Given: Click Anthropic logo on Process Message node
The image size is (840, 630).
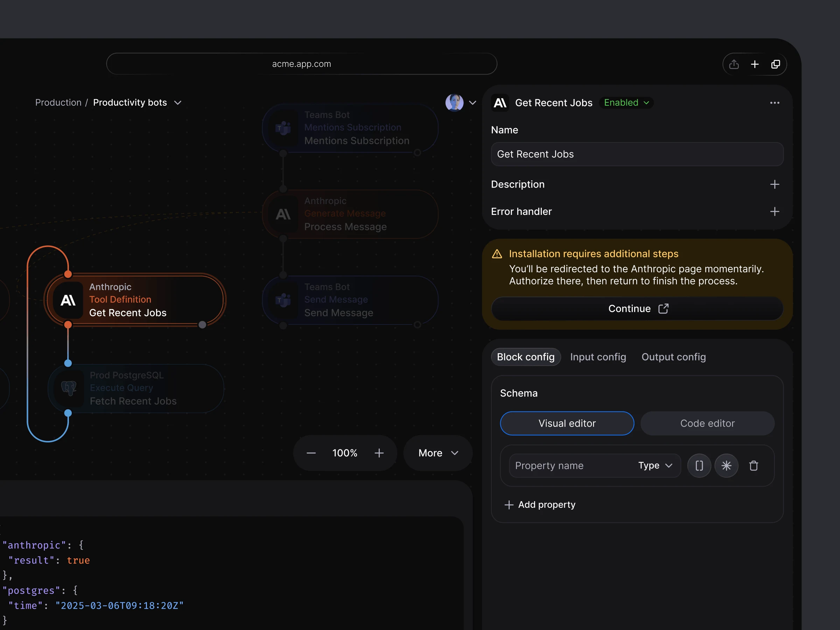Looking at the screenshot, I should click(x=283, y=215).
